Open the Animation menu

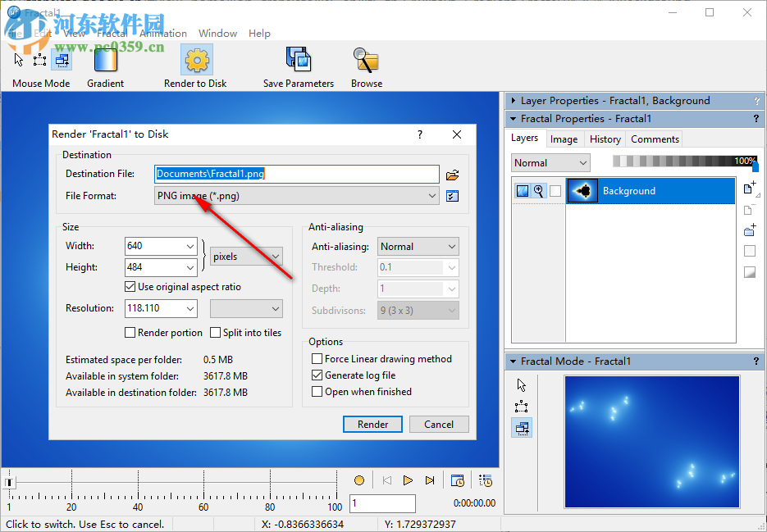click(x=163, y=34)
